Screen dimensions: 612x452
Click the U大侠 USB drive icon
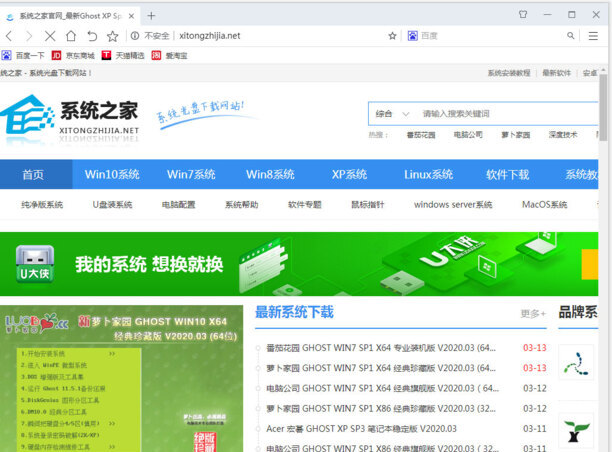coord(35,263)
